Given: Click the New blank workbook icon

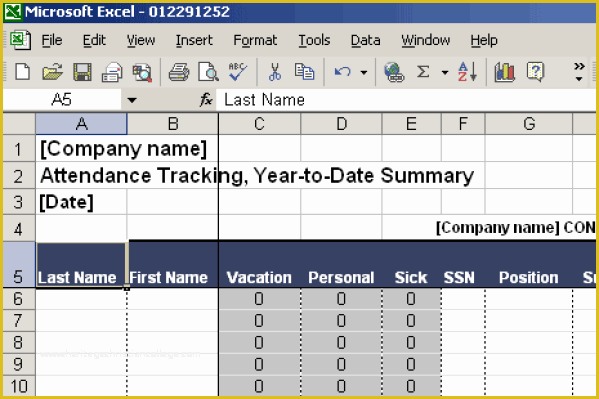Looking at the screenshot, I should tap(22, 71).
